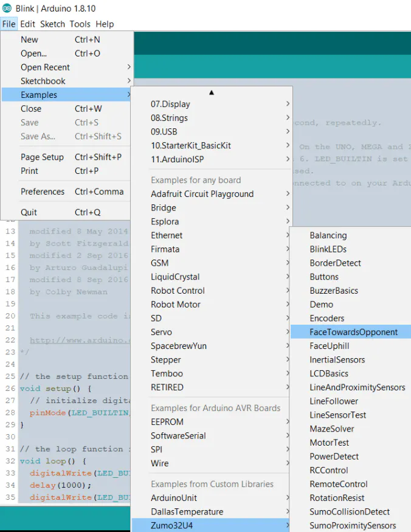Open the RemoteControl example
Viewport: 411px width, 532px height.
[351, 484]
